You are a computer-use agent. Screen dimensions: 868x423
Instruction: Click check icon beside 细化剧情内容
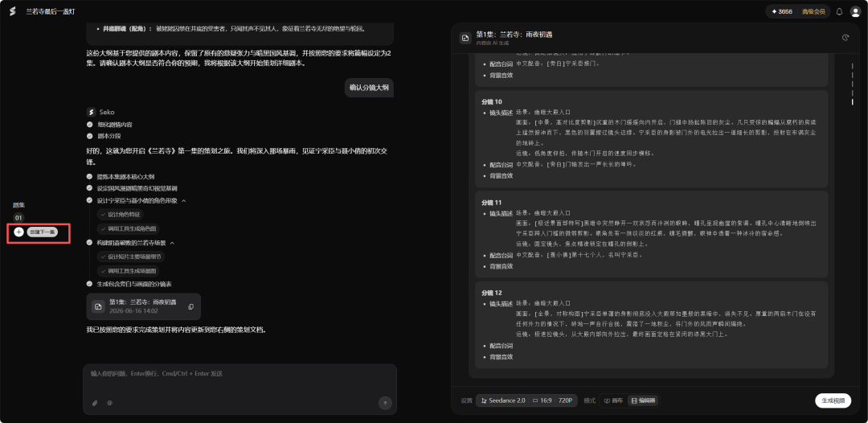point(90,125)
